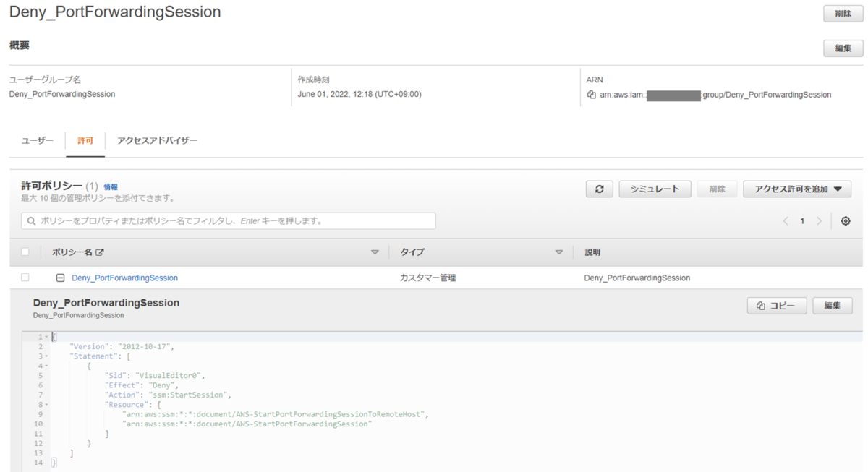The image size is (868, 472).
Task: Fold the Statement array at line 3
Action: (47, 356)
